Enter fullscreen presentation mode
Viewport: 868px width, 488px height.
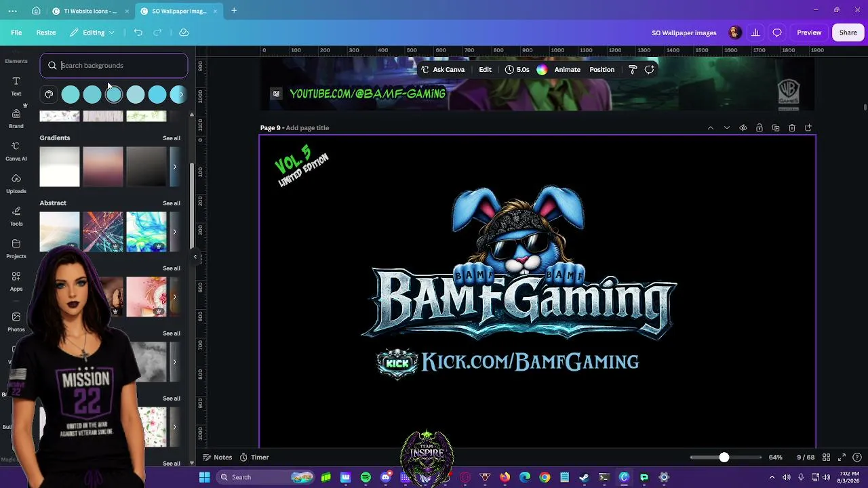(x=842, y=457)
